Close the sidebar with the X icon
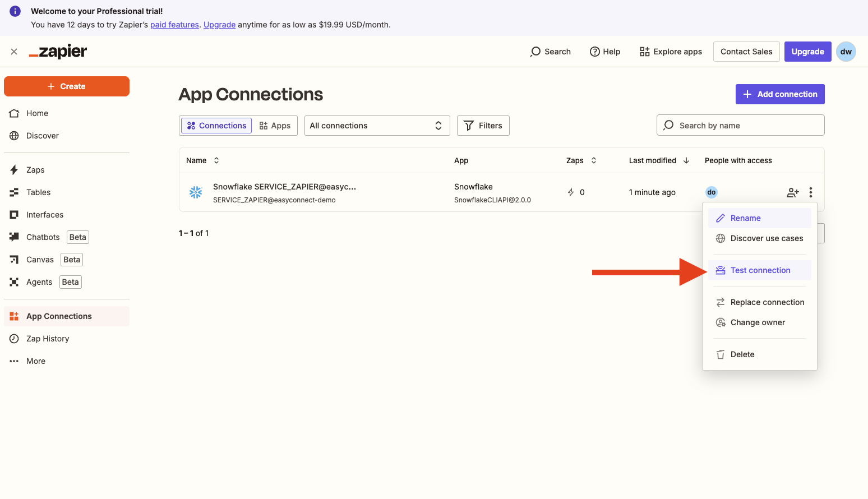The width and height of the screenshot is (868, 499). [x=14, y=52]
